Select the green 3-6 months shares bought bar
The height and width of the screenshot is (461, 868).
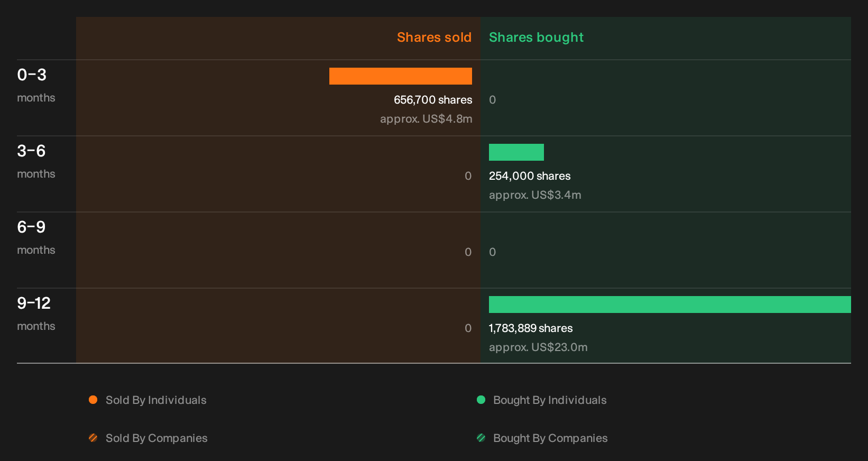click(x=516, y=152)
